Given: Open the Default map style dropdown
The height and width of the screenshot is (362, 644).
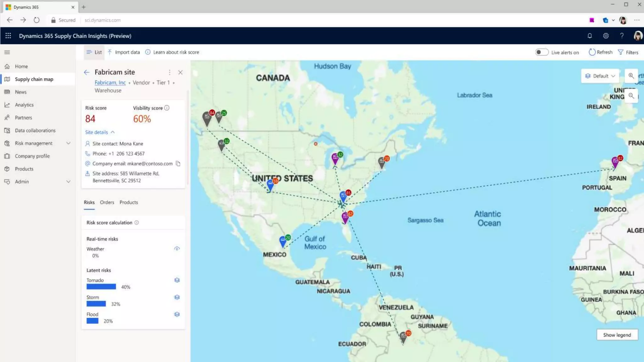Looking at the screenshot, I should (600, 76).
